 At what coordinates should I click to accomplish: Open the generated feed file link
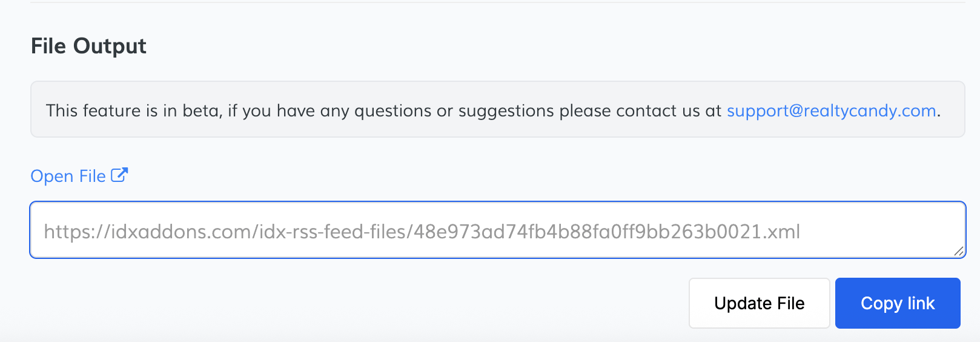(x=68, y=176)
